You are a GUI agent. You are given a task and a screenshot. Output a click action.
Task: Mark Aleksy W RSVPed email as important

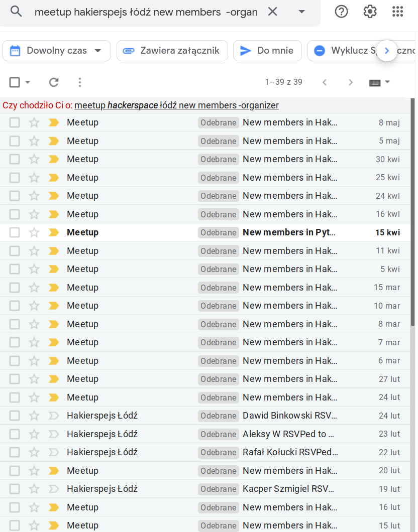click(54, 434)
